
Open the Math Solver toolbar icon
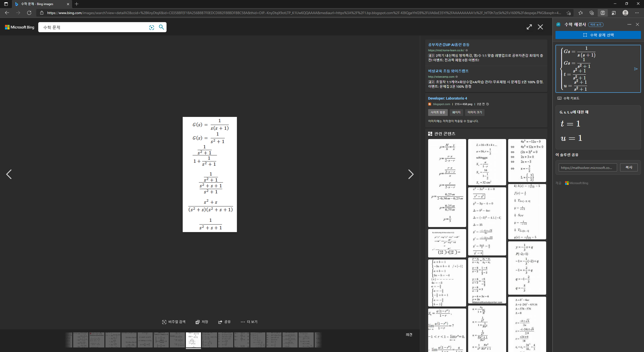(602, 13)
